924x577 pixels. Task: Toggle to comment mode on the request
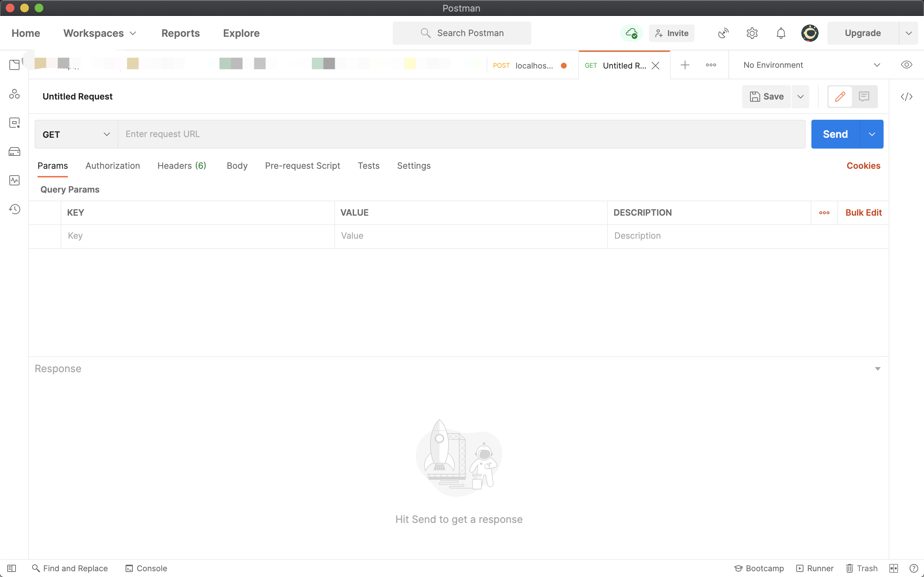(x=864, y=96)
